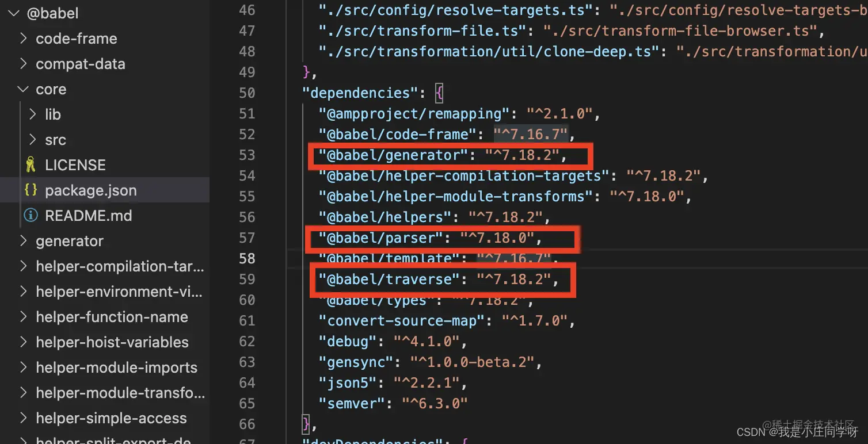Click the LICENSE key icon
868x444 pixels.
31,165
